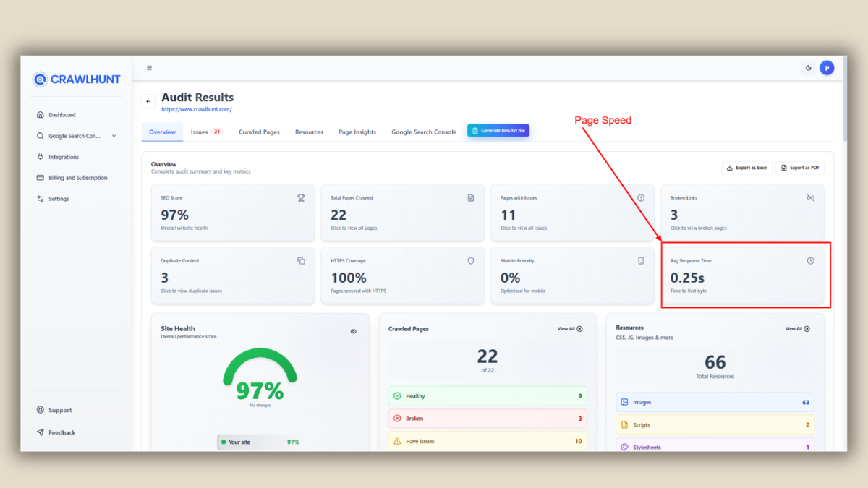Click the Broken x-circle icon
This screenshot has width=868, height=488.
397,419
